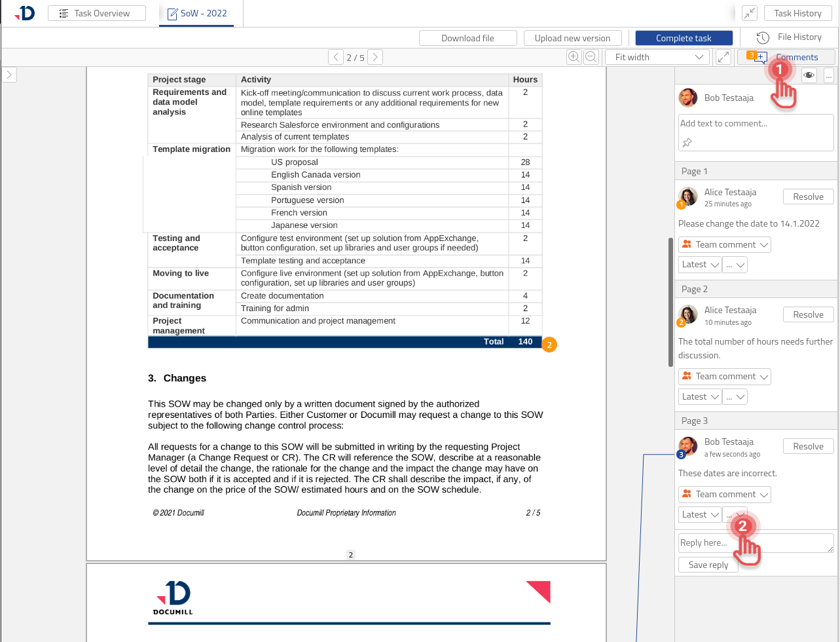The image size is (840, 642).
Task: Click the Add text to comment field
Action: [x=756, y=123]
